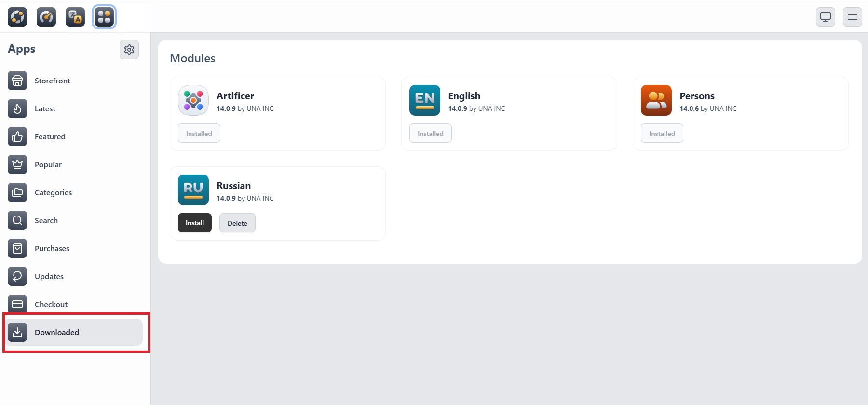The image size is (868, 405).
Task: Open Apps settings gear icon
Action: (129, 50)
